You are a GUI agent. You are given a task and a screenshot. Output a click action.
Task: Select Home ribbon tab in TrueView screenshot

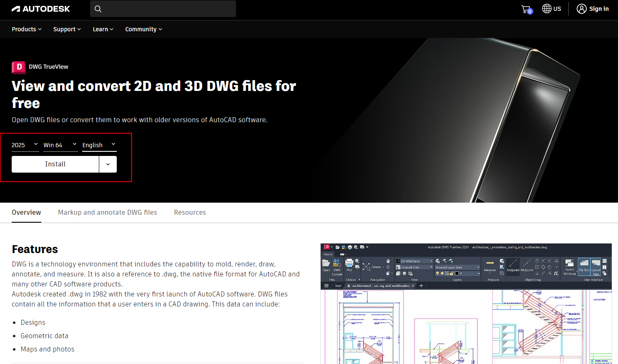[328, 254]
